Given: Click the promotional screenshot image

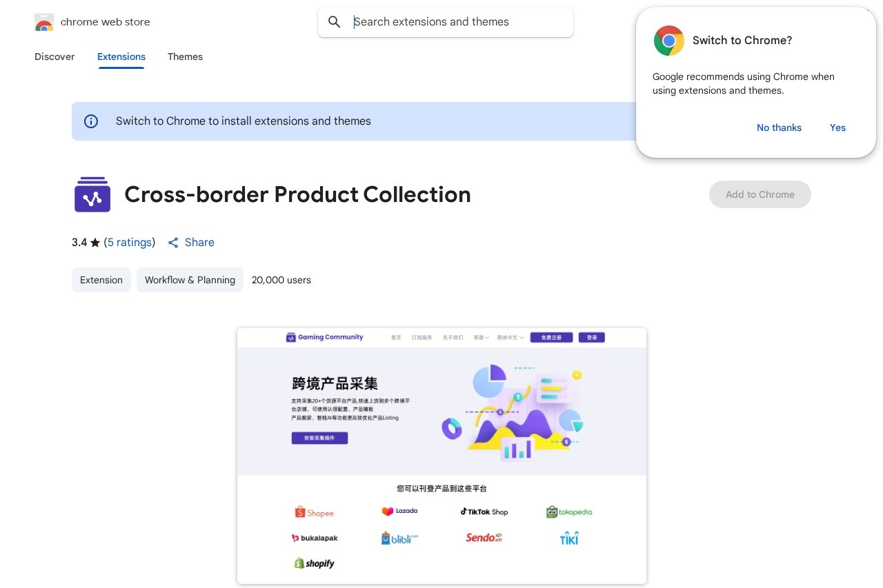Looking at the screenshot, I should click(x=441, y=456).
